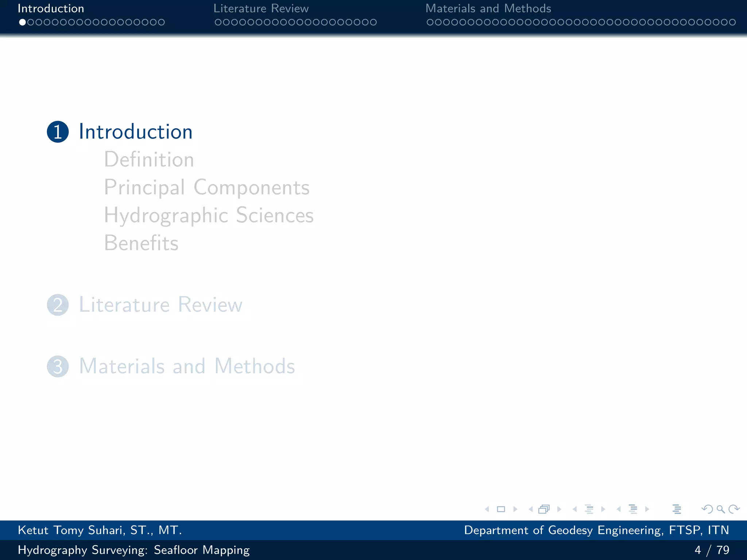Click the presentation outline lines icon

[677, 509]
